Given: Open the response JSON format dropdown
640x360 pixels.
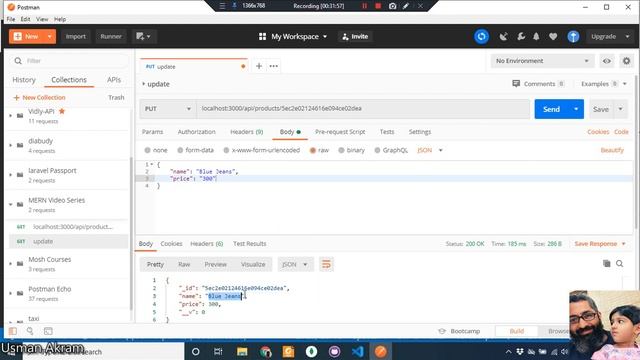Looking at the screenshot, I should tap(295, 264).
